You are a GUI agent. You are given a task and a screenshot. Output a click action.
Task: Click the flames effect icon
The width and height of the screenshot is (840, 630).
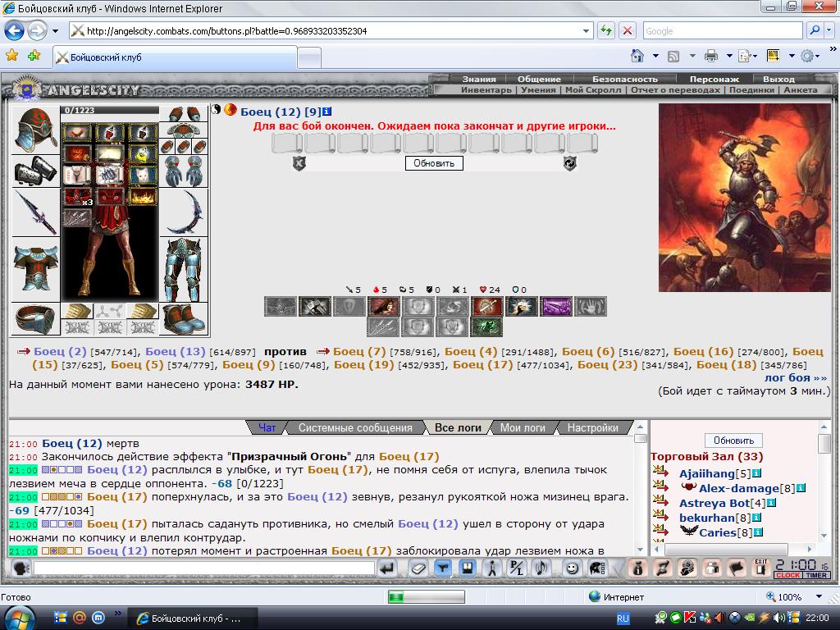141,195
